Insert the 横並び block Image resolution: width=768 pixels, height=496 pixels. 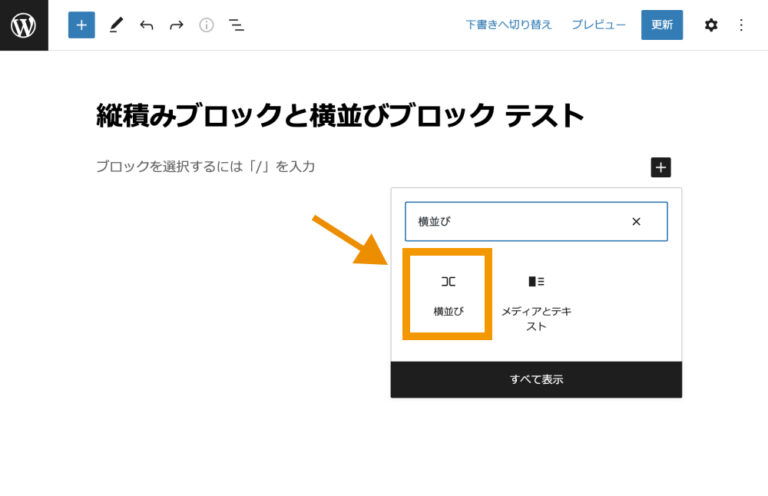tap(448, 294)
